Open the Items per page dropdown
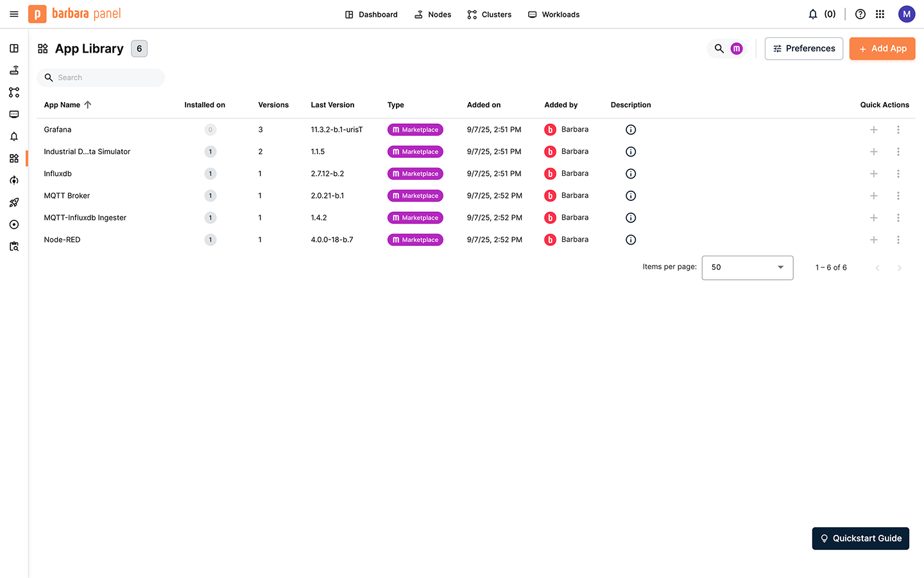This screenshot has width=924, height=578. coord(747,268)
